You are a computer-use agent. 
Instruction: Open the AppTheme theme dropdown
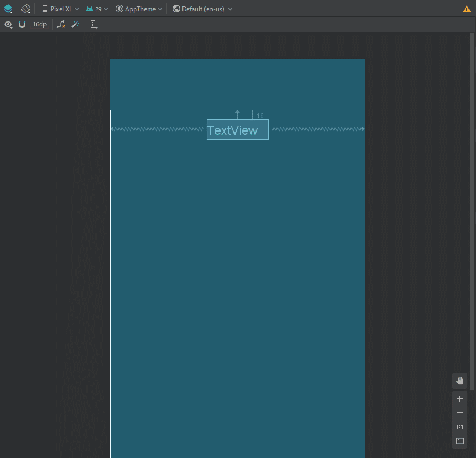139,9
